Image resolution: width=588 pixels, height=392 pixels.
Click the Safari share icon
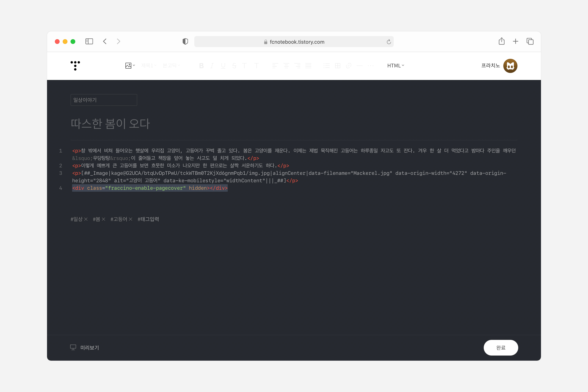point(502,41)
